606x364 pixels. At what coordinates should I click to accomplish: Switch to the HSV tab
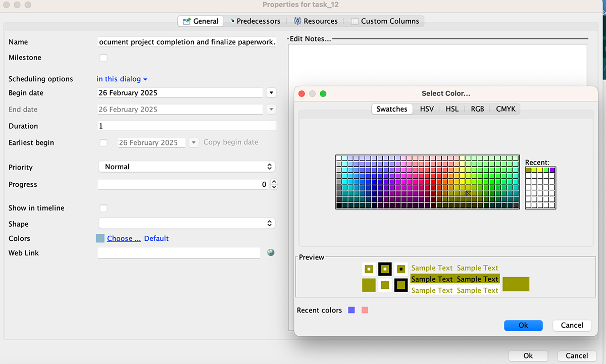[x=427, y=109]
